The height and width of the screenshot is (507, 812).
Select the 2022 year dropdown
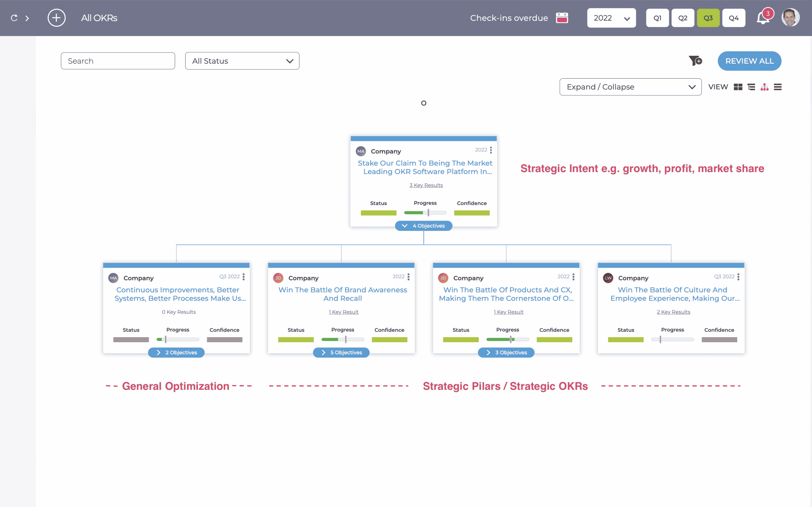pyautogui.click(x=611, y=18)
